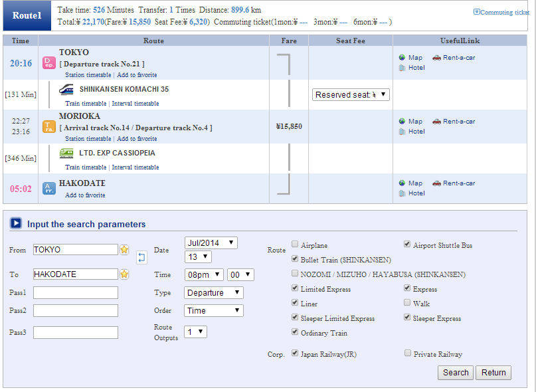Image resolution: width=536 pixels, height=392 pixels.
Task: Uncheck the Express checkbox
Action: 406,288
